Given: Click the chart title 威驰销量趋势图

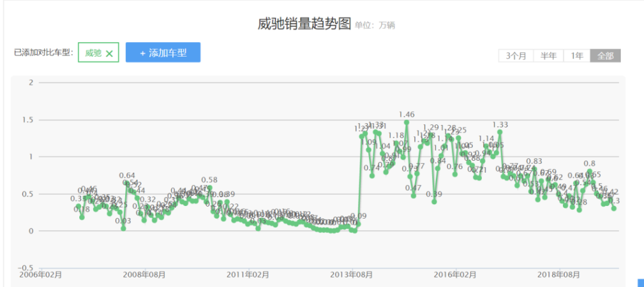Looking at the screenshot, I should [x=305, y=24].
